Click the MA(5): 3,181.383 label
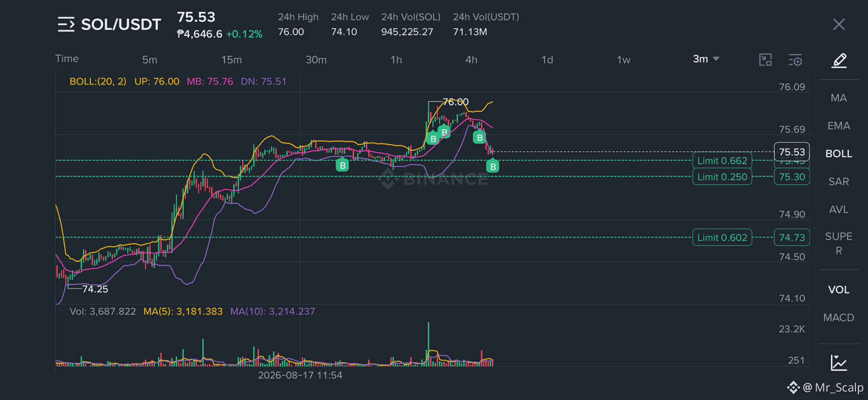The image size is (868, 400). [183, 312]
